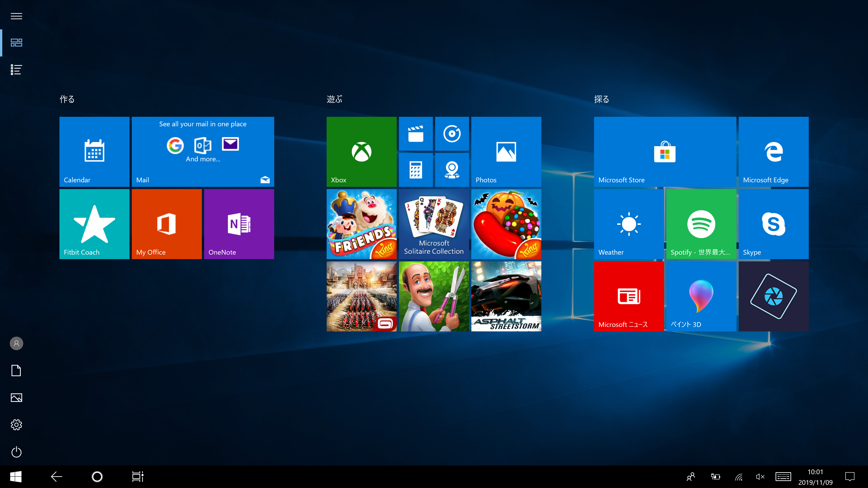
Task: Open the Xbox tile
Action: point(361,152)
